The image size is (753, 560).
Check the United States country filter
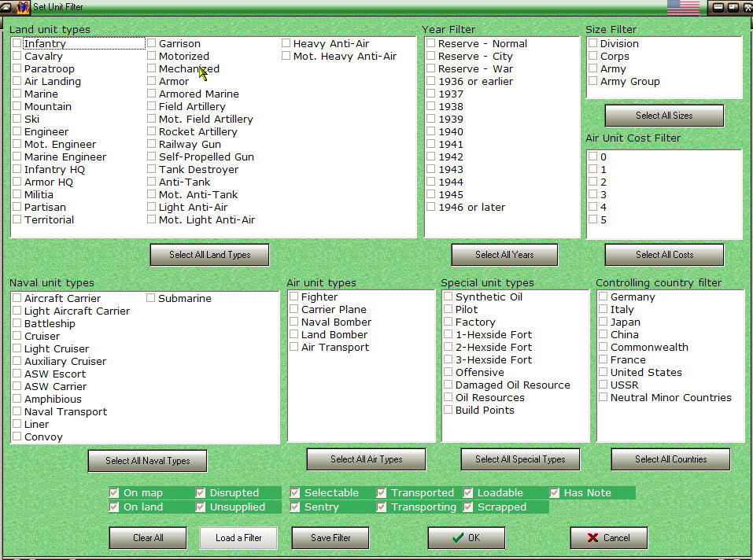pos(604,372)
